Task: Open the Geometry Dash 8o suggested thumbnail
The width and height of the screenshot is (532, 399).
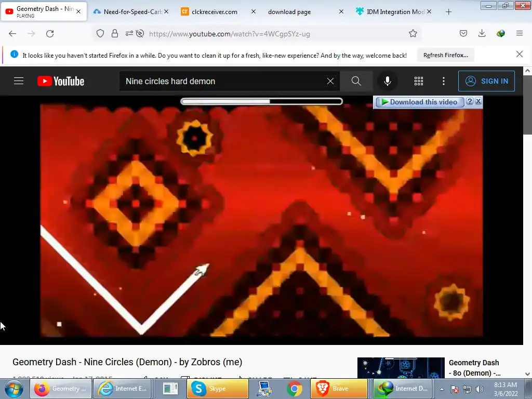Action: pos(401,368)
